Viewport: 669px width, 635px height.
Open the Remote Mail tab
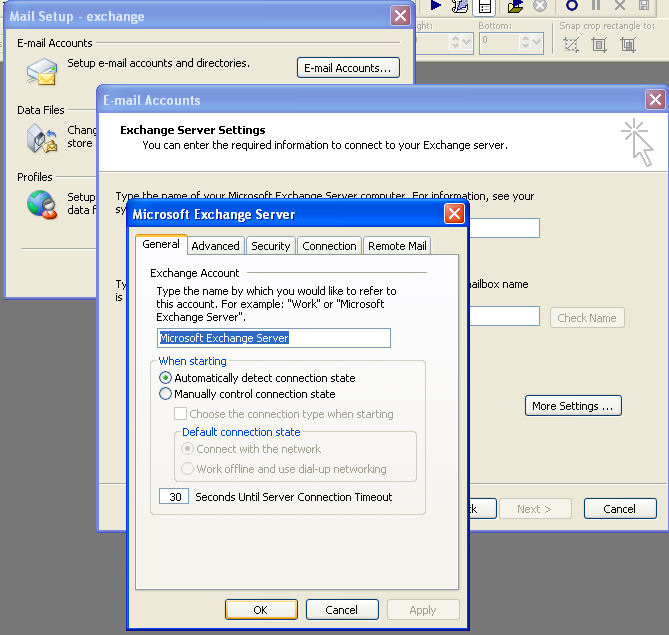coord(397,246)
